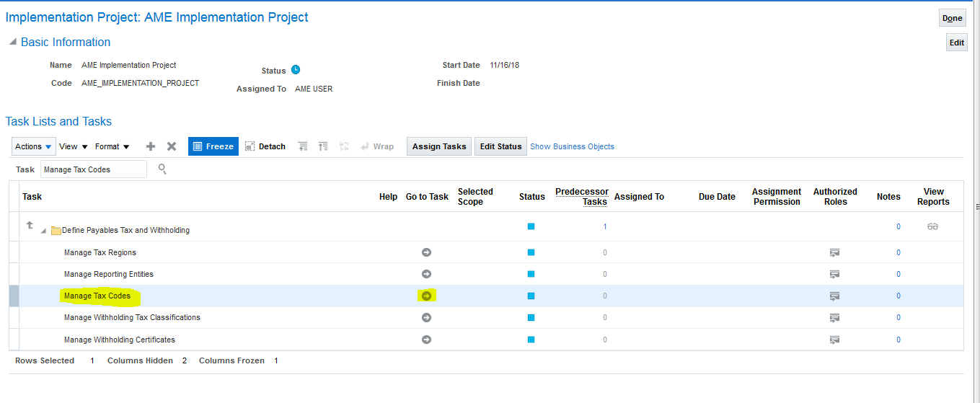The image size is (980, 403).
Task: Click the add (plus) icon in toolbar
Action: click(x=151, y=146)
